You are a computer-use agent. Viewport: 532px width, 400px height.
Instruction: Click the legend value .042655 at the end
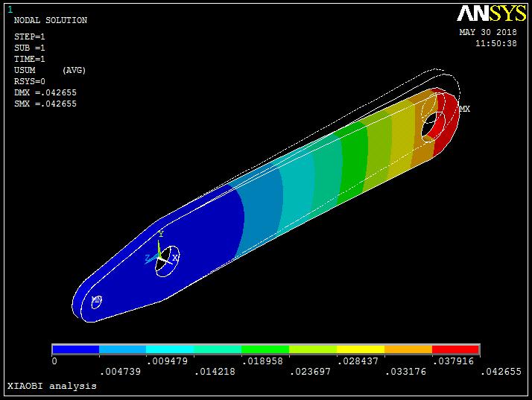(x=501, y=372)
